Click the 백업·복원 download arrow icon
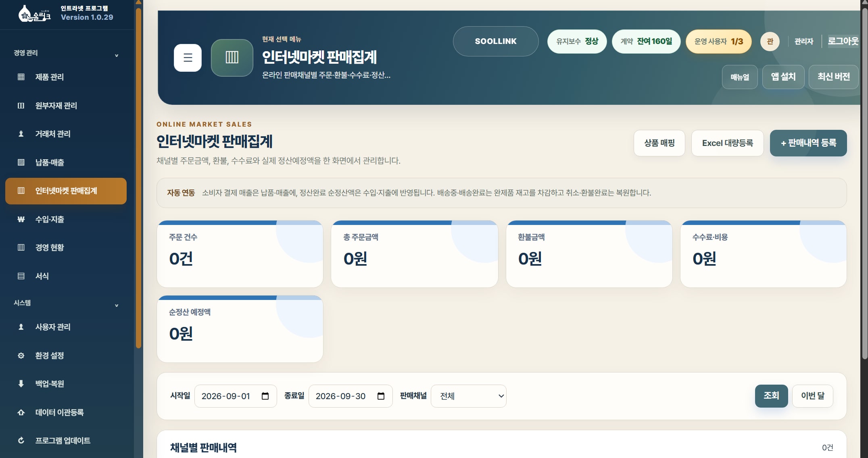 21,384
